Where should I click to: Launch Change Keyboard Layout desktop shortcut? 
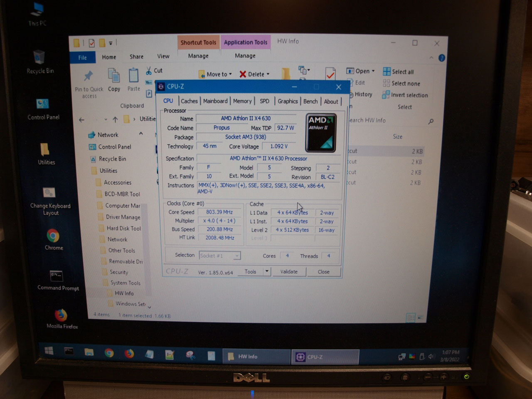pos(50,202)
